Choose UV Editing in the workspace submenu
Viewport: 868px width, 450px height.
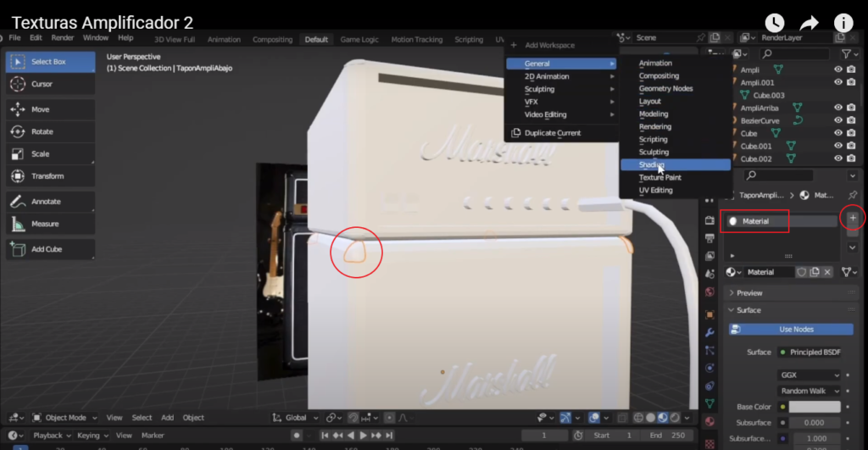tap(675, 190)
